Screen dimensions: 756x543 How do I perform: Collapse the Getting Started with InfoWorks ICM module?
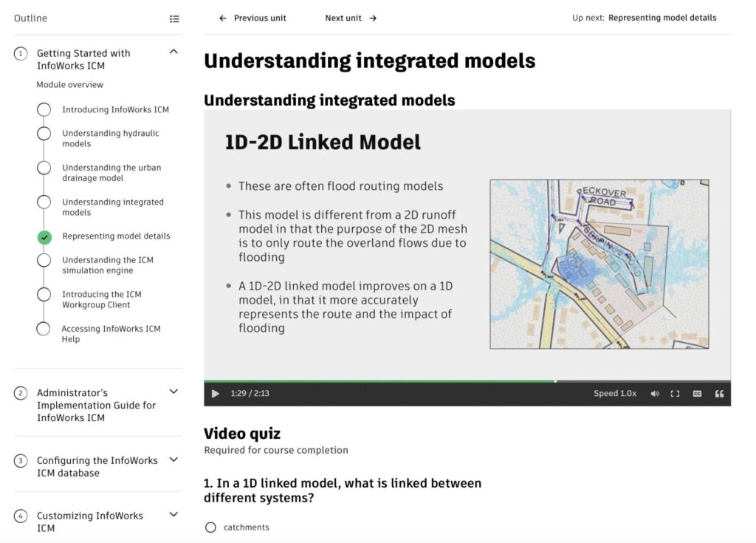pyautogui.click(x=173, y=52)
